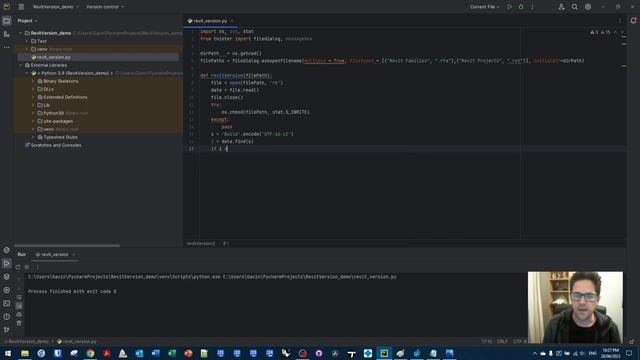
Task: Open RevitVersion_demo project dropdown in title bar
Action: [x=56, y=7]
